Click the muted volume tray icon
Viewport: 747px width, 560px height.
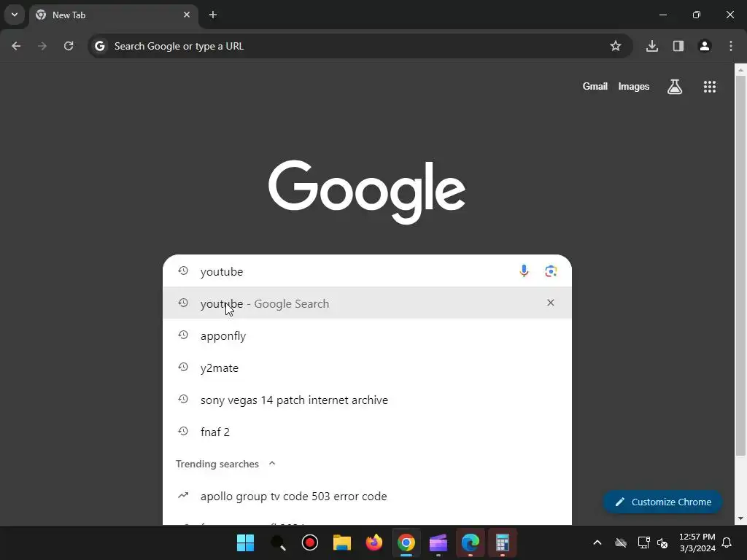(x=662, y=542)
